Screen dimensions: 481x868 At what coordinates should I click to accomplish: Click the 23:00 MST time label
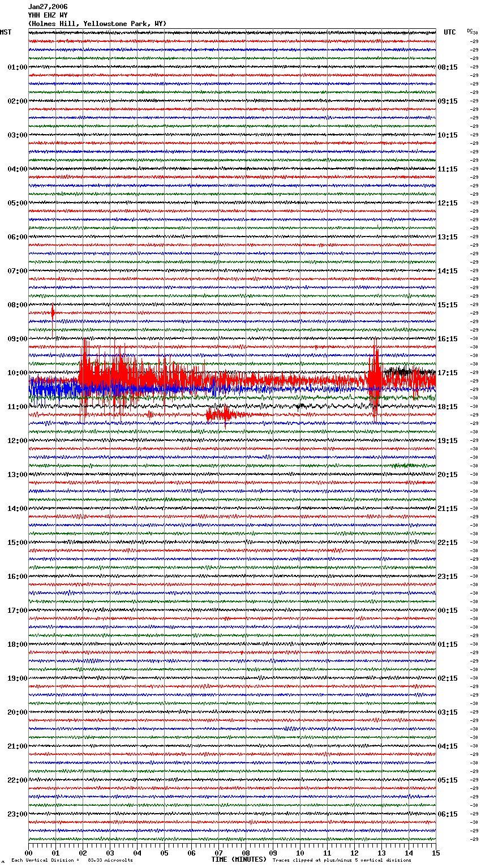point(17,814)
